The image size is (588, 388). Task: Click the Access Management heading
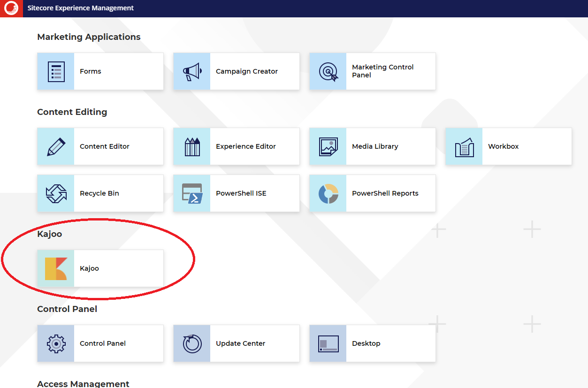point(83,384)
